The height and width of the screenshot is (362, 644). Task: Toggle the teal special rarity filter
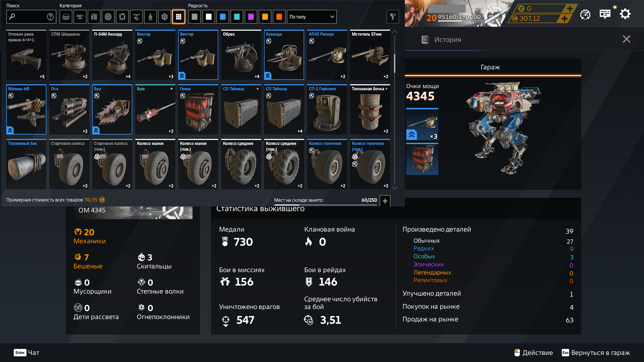[x=237, y=17]
